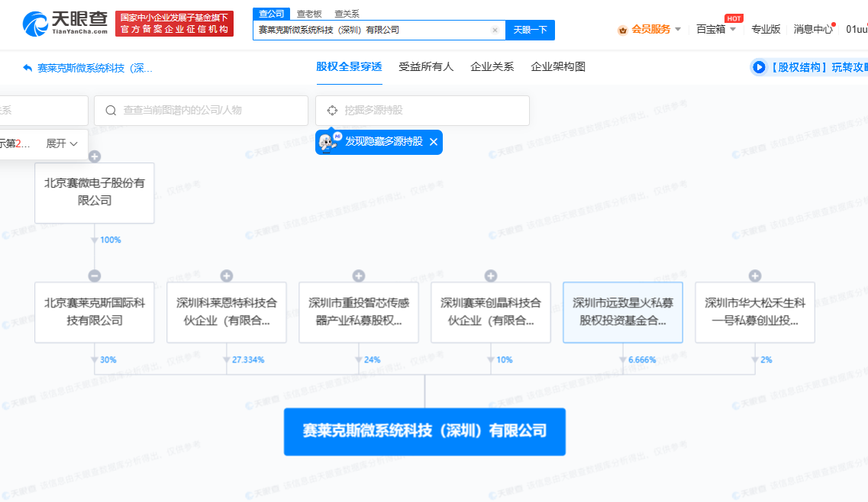The width and height of the screenshot is (868, 502).
Task: Open the 展开 dropdown
Action: (x=62, y=143)
